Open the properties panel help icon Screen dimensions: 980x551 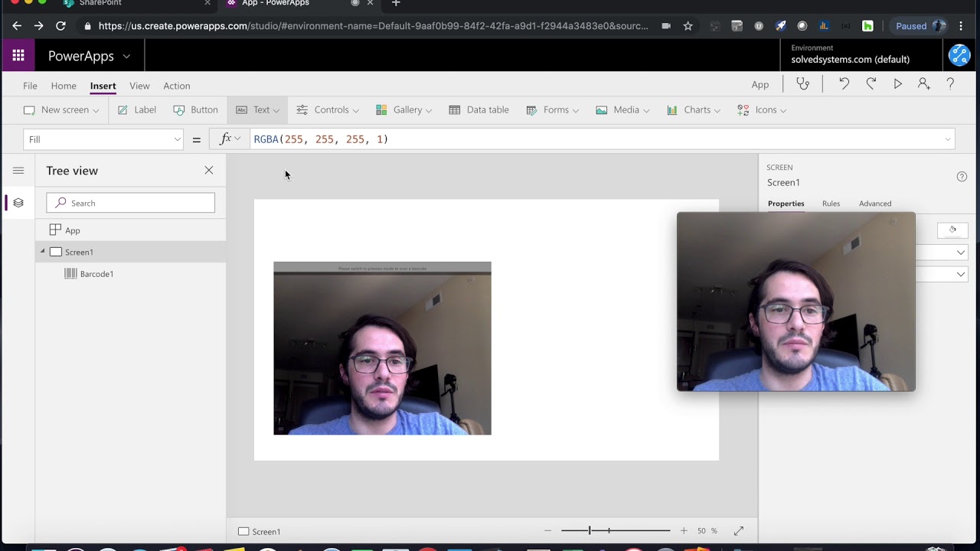pos(962,177)
